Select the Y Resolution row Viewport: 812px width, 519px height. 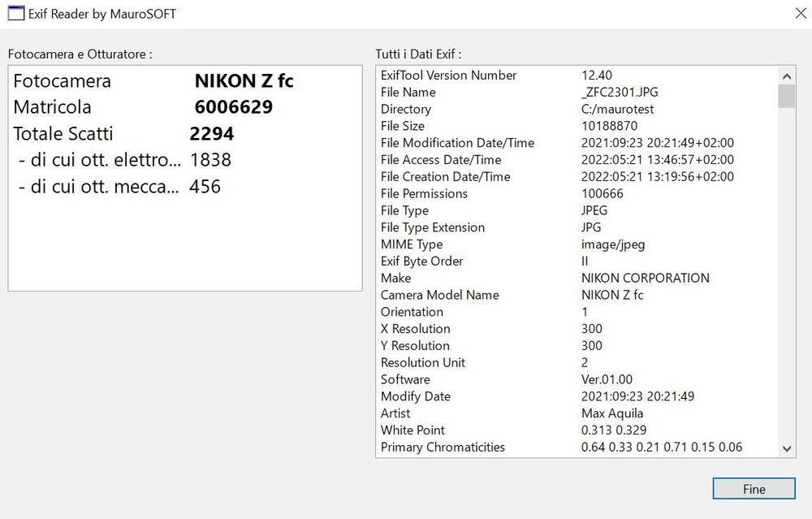click(577, 345)
